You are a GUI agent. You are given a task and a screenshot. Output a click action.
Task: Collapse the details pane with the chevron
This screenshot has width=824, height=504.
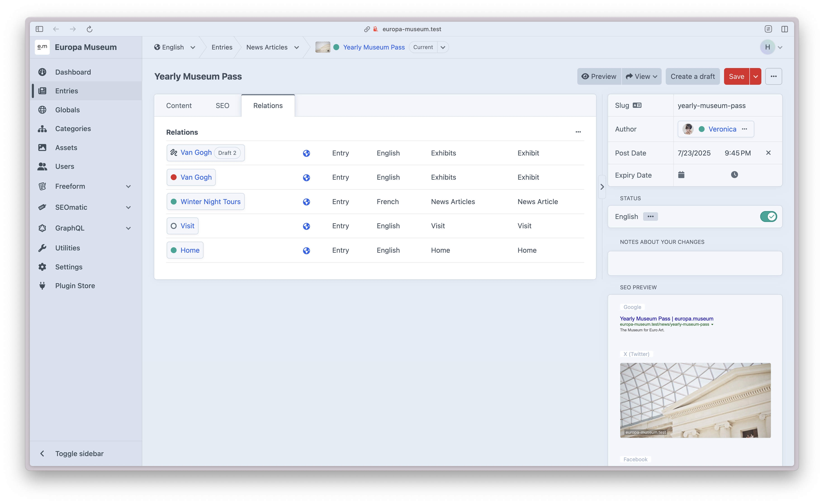click(602, 187)
